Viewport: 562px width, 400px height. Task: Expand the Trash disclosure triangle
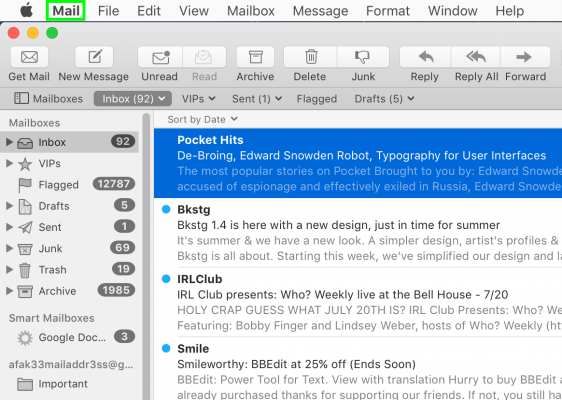point(9,270)
